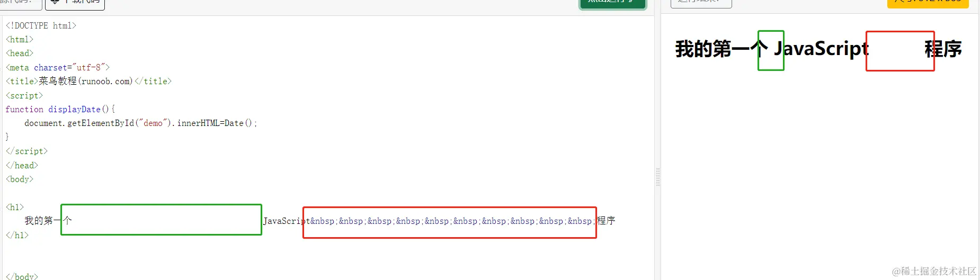Click the pane splitter handle between editor and result
This screenshot has height=280, width=980.
(658, 177)
